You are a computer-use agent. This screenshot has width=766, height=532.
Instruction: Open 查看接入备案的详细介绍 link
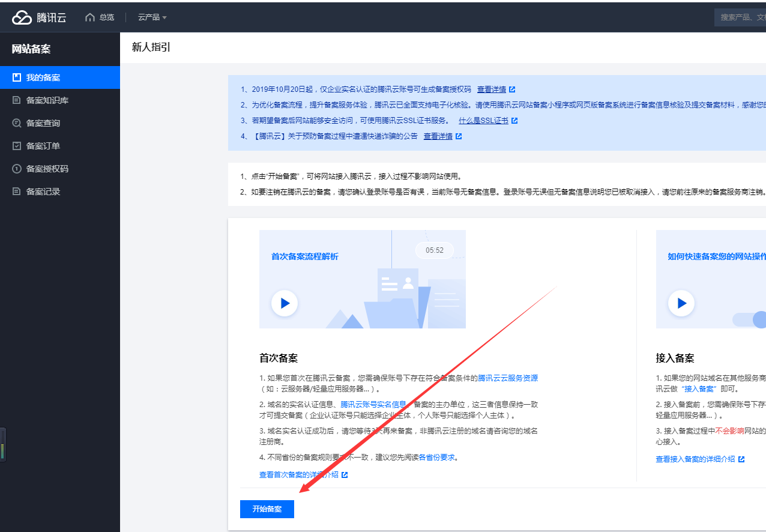(x=695, y=459)
